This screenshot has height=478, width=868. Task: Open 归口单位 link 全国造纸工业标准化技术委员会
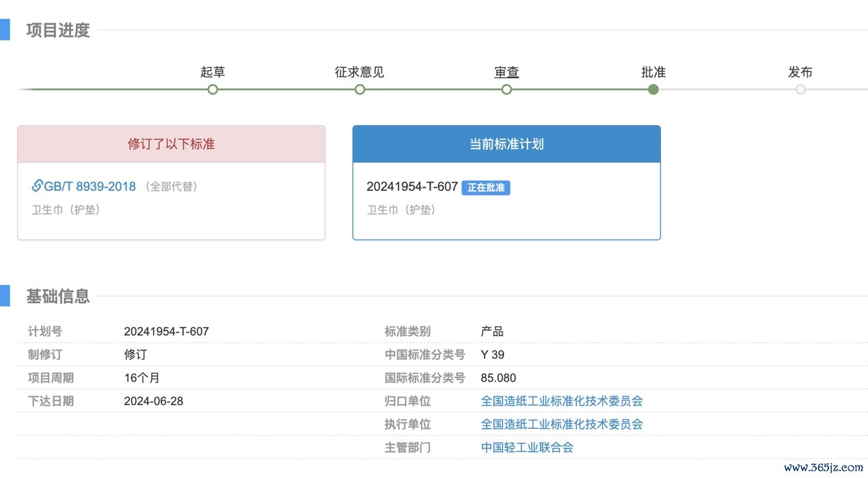tap(562, 401)
